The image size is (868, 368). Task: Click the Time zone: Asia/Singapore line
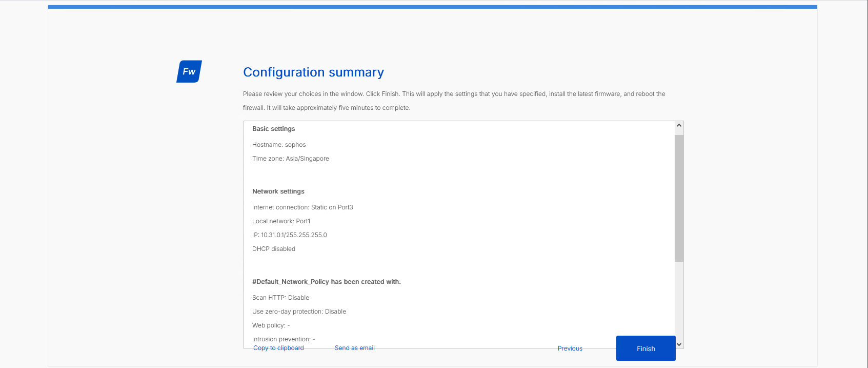[x=291, y=159]
